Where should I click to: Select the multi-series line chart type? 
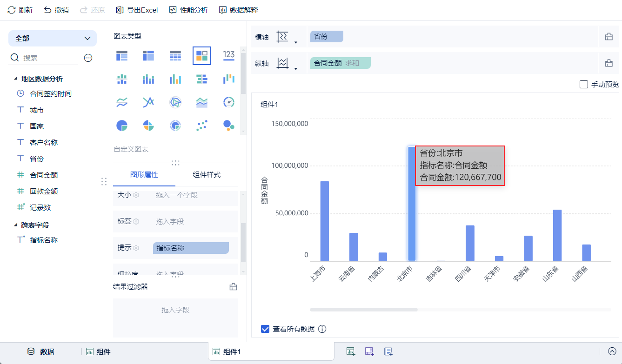click(148, 102)
